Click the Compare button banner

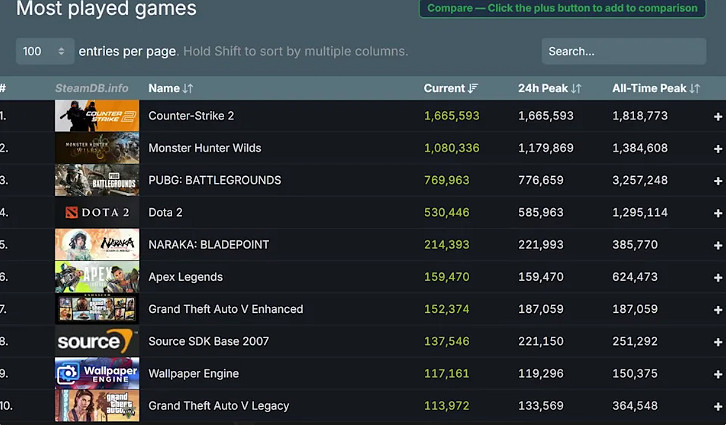click(x=562, y=8)
